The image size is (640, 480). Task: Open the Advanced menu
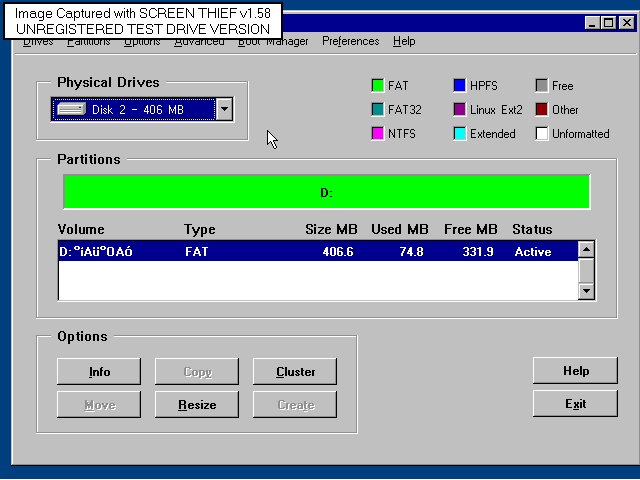pyautogui.click(x=199, y=42)
